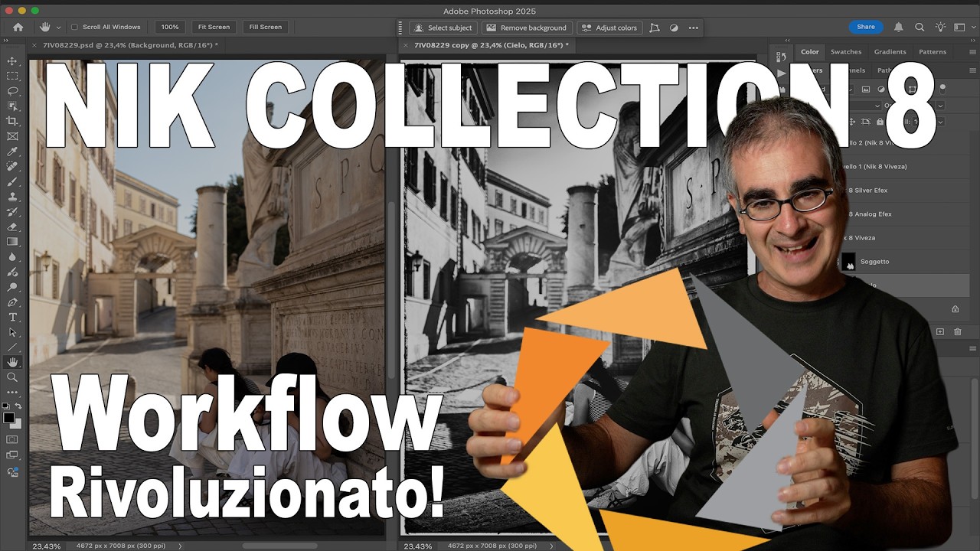
Task: Switch to the Color panel tab
Action: tap(809, 52)
